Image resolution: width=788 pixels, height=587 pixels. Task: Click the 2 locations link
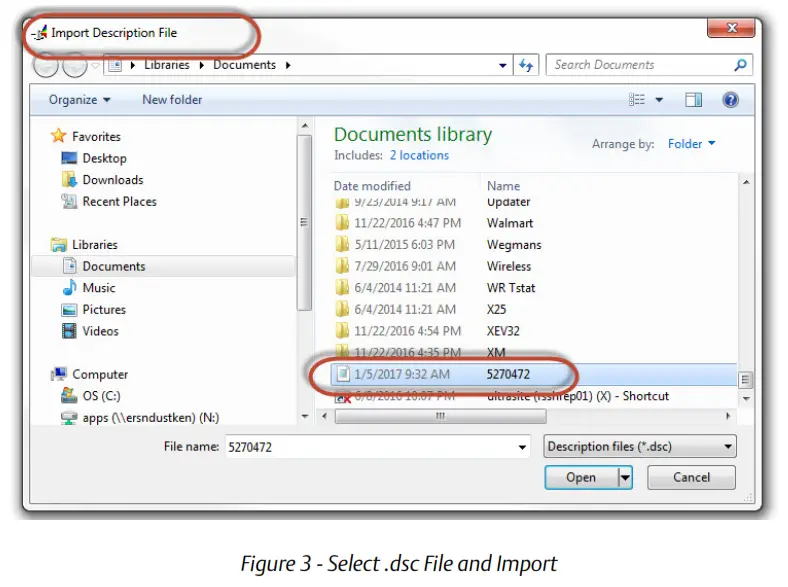click(x=419, y=155)
